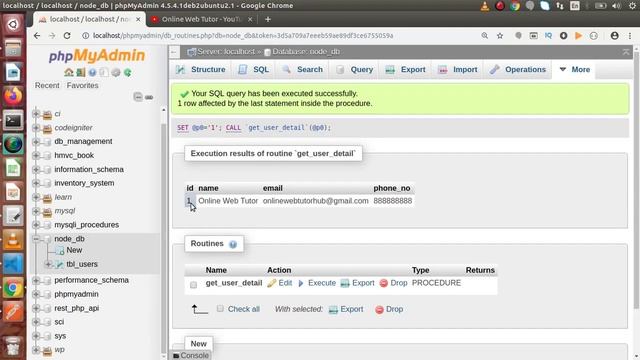Open phpMyAdmin documentation help icon
Image resolution: width=640 pixels, height=360 pixels.
coord(93,72)
